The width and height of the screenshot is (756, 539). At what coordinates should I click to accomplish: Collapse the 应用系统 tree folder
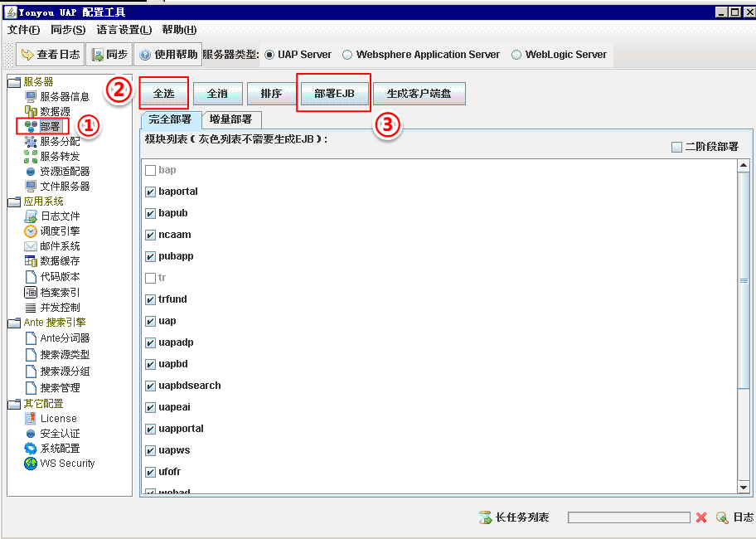click(x=14, y=202)
